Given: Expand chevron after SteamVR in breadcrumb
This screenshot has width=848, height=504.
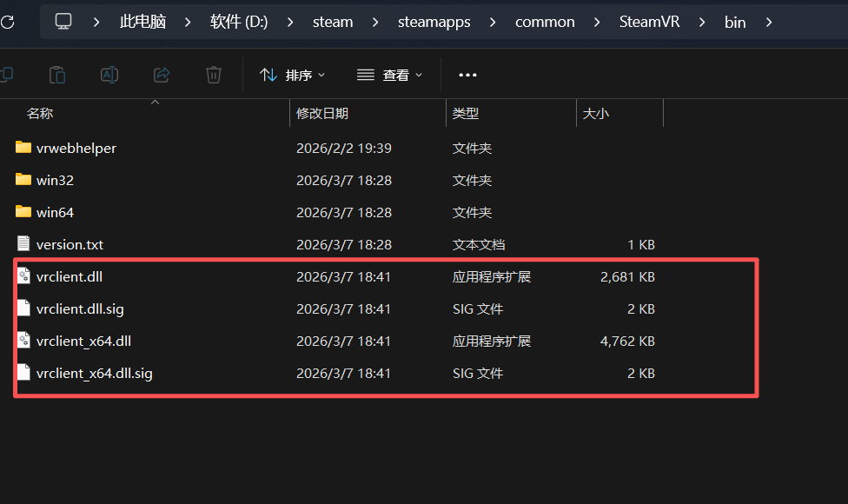Looking at the screenshot, I should click(x=702, y=23).
